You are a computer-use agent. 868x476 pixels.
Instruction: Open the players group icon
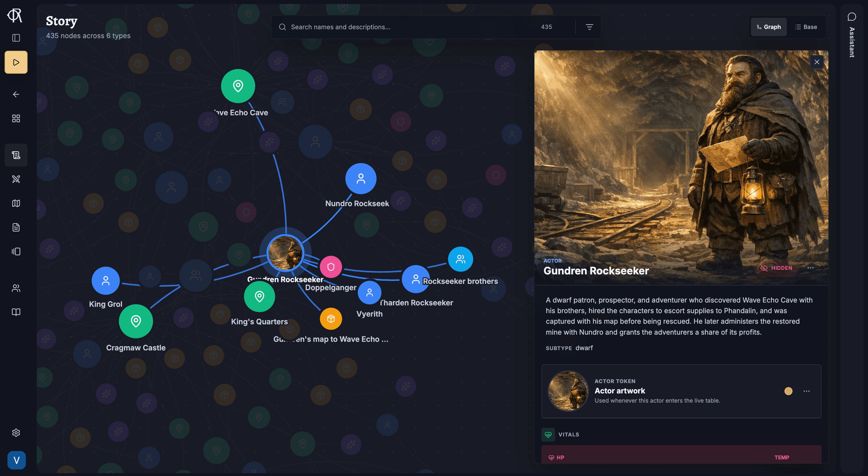coord(16,288)
